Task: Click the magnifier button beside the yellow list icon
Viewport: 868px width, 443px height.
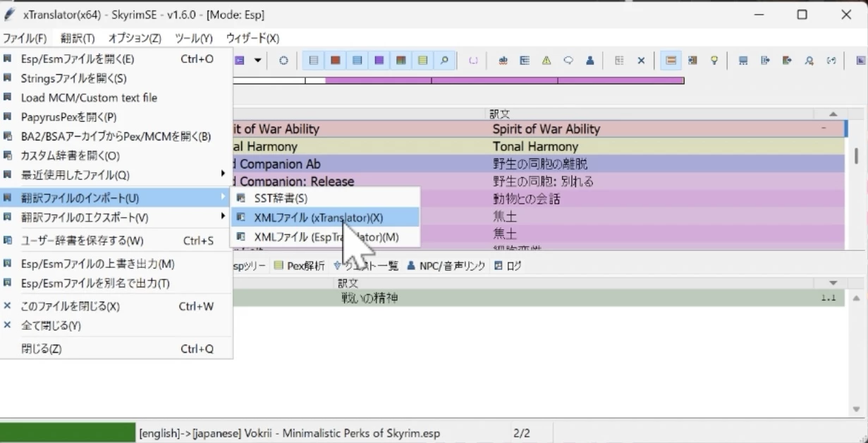Action: (444, 61)
